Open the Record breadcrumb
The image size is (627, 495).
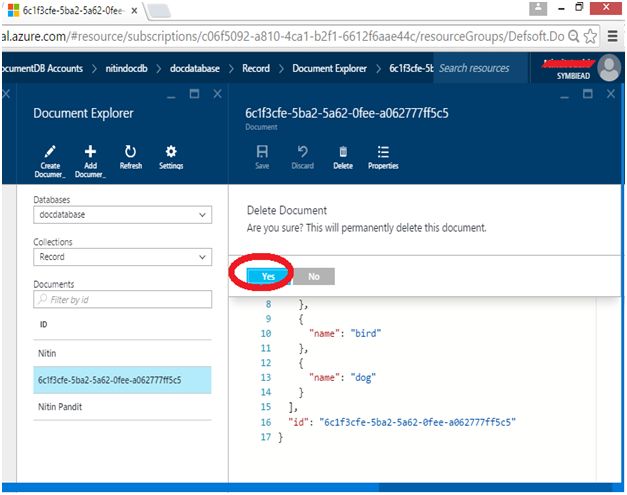(x=256, y=68)
